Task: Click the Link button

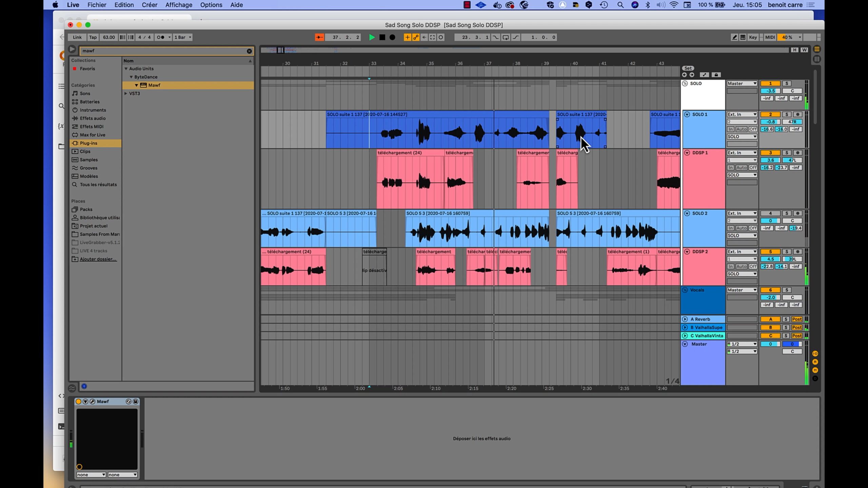Action: point(77,37)
